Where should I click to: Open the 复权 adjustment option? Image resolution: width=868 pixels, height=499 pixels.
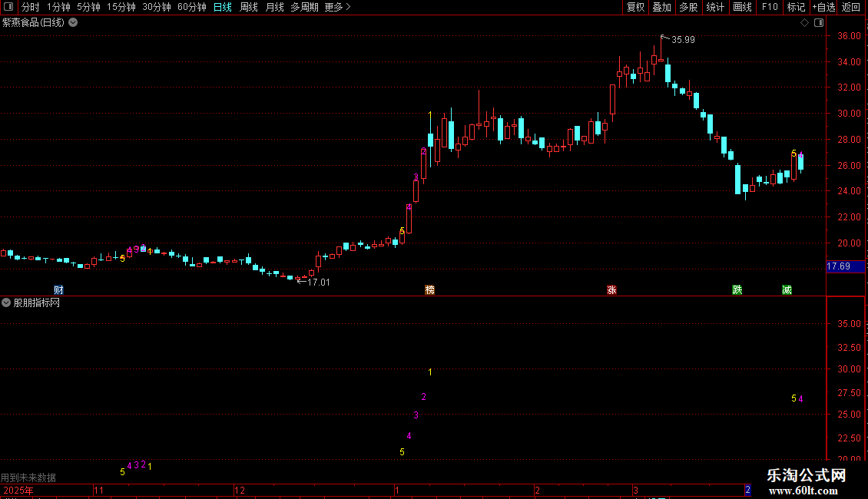[635, 7]
